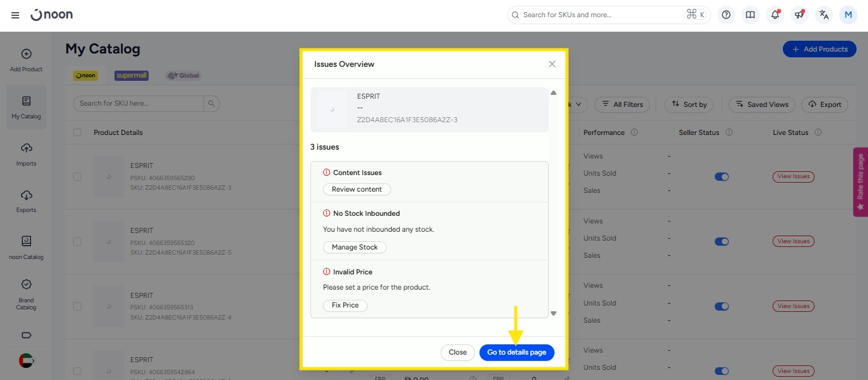Open the documentation book icon
The height and width of the screenshot is (380, 868).
750,15
